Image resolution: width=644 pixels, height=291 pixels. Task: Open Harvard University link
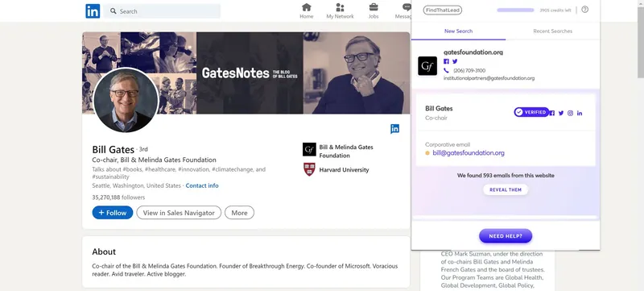(x=345, y=170)
